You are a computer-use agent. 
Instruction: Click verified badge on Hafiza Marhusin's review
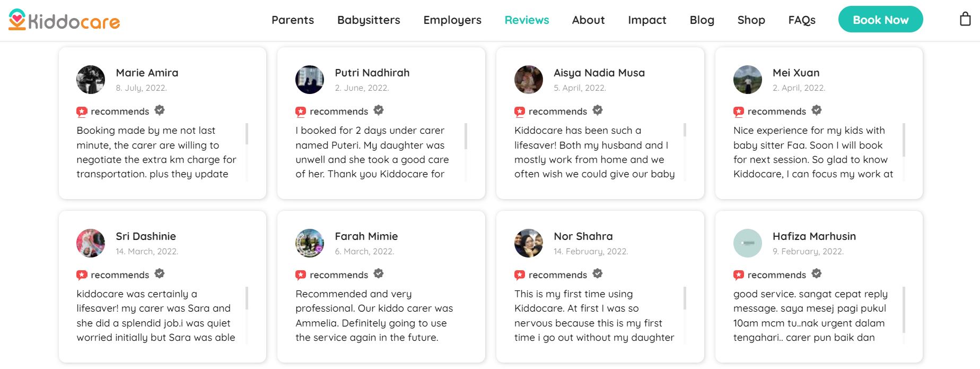click(817, 274)
